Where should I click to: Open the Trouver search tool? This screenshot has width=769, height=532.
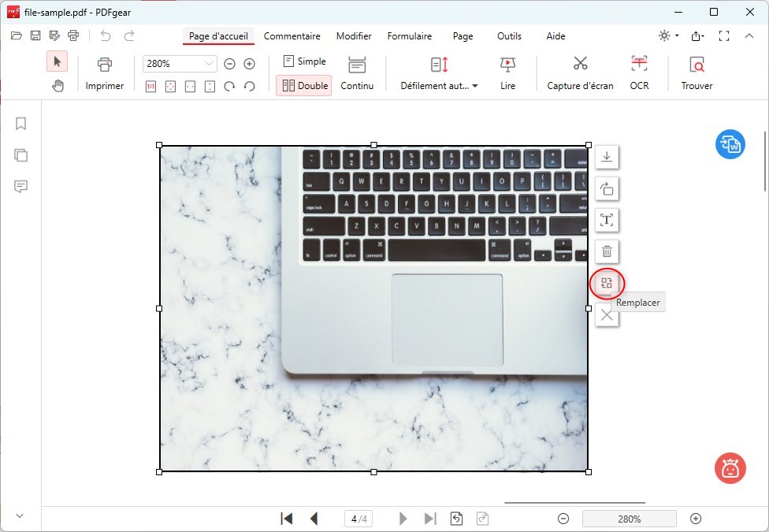pyautogui.click(x=696, y=71)
